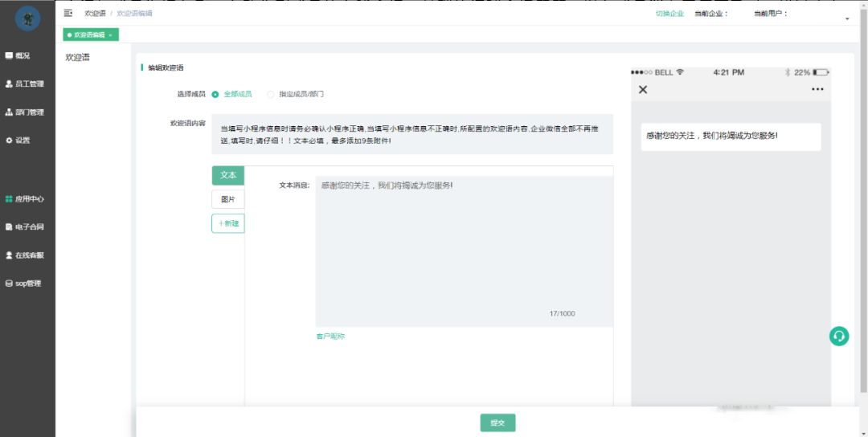Click the avatar logo in the sidebar
This screenshot has height=437, width=868.
click(27, 18)
